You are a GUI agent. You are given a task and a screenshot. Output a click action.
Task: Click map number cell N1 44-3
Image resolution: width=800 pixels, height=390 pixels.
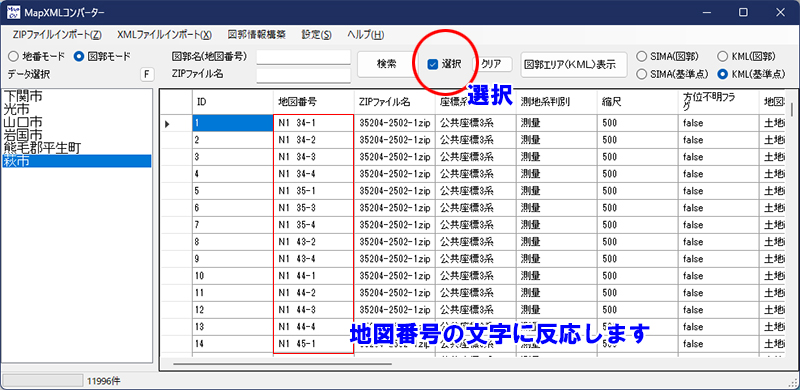pyautogui.click(x=313, y=310)
